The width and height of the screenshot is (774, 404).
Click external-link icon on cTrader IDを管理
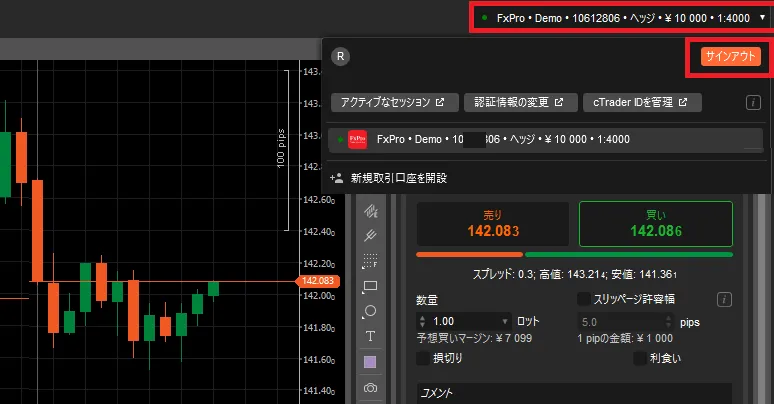[x=683, y=102]
